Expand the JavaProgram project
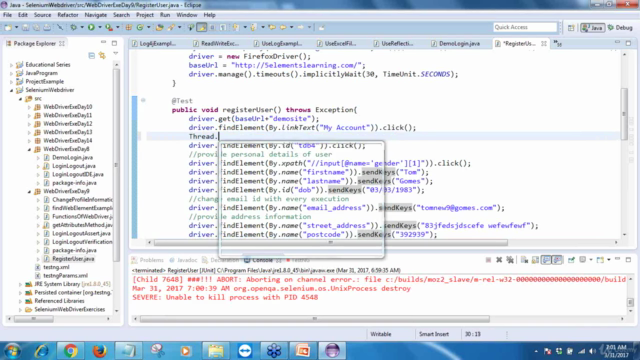Screen dimensions: 640x360 coord(11,73)
